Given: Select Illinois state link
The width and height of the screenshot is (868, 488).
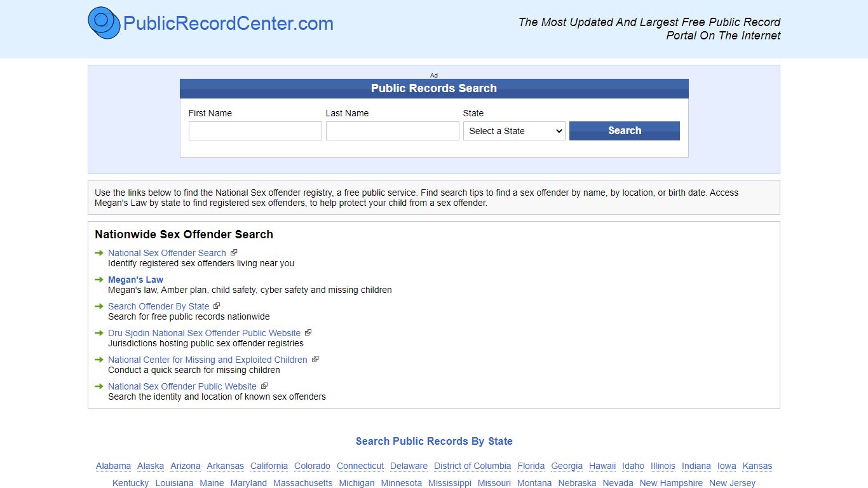Looking at the screenshot, I should [x=663, y=466].
